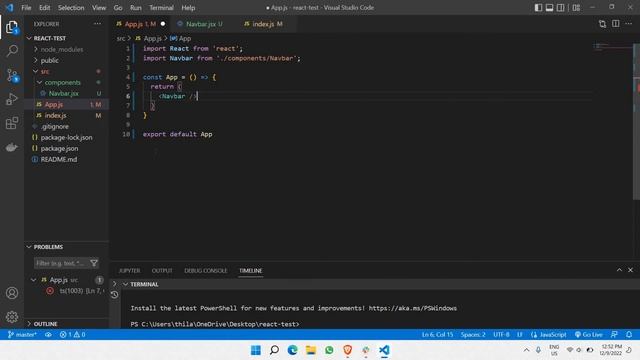Click errors and warnings count in status bar
This screenshot has height=360, width=640.
pos(73,334)
